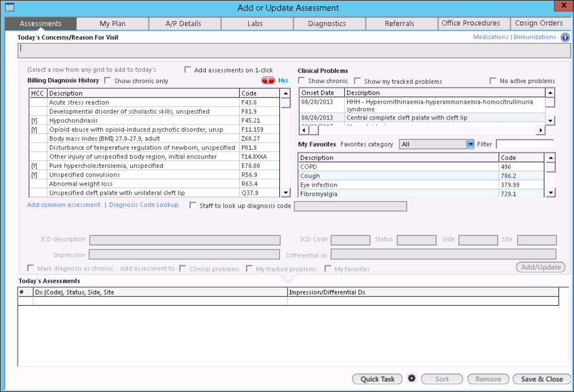Switch to Office Procedures tab
This screenshot has height=392, width=574.
click(471, 23)
